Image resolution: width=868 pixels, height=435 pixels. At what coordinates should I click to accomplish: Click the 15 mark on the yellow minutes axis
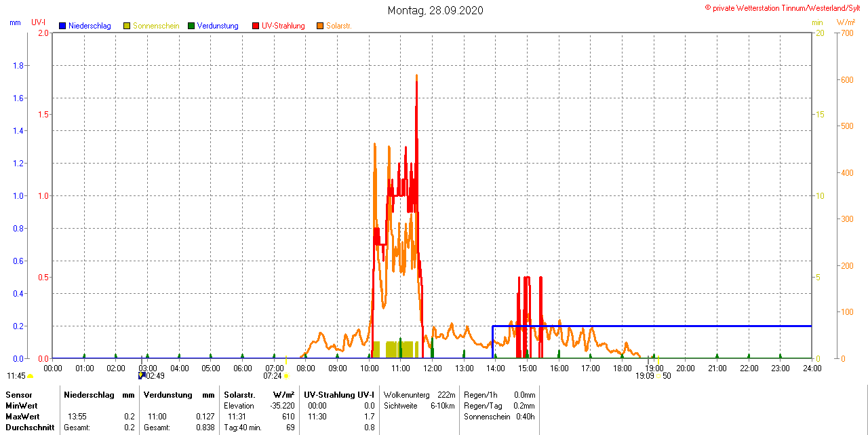[x=820, y=115]
